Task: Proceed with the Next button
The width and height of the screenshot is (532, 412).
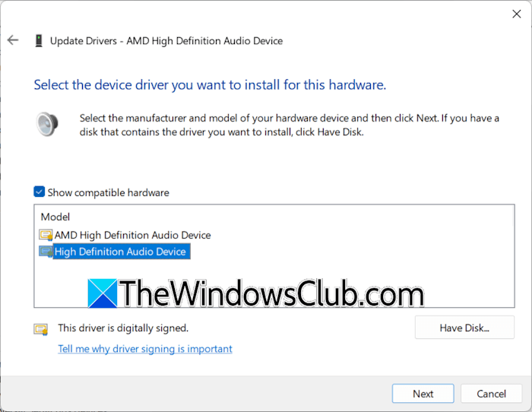Action: 423,393
